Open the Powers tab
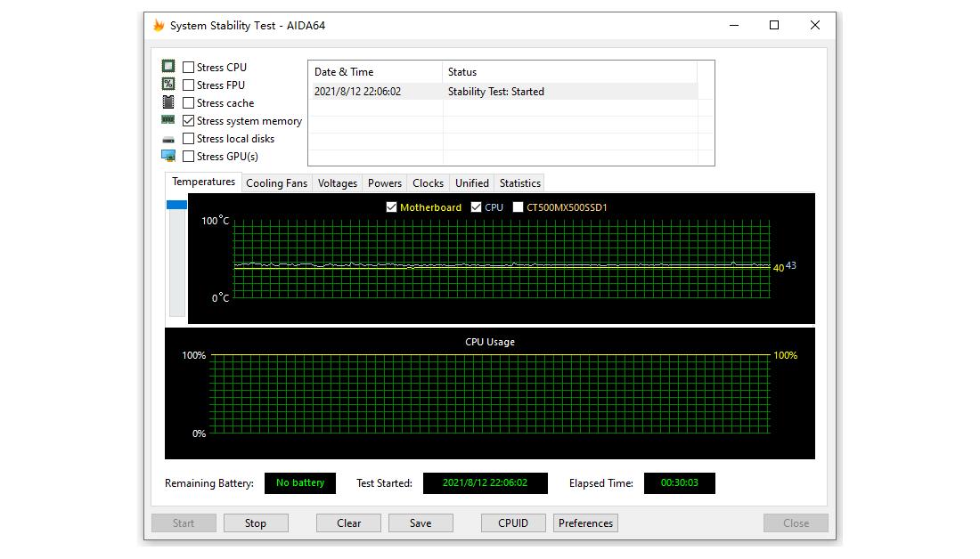 click(384, 183)
